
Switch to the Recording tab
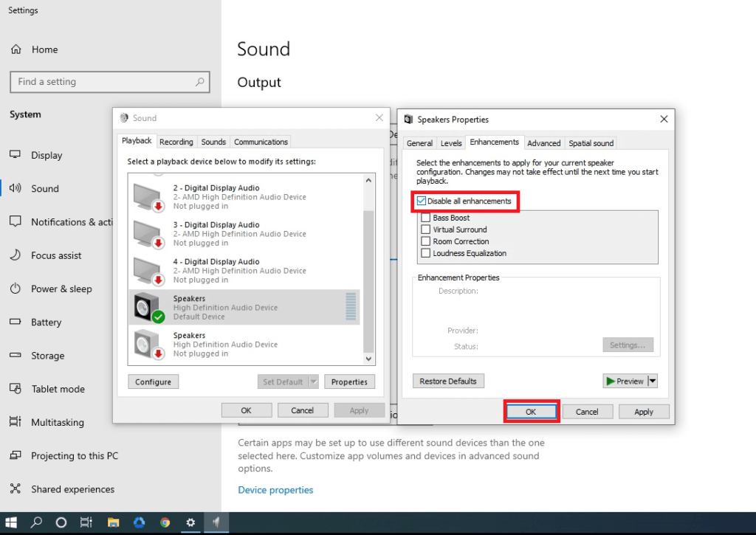pos(176,141)
